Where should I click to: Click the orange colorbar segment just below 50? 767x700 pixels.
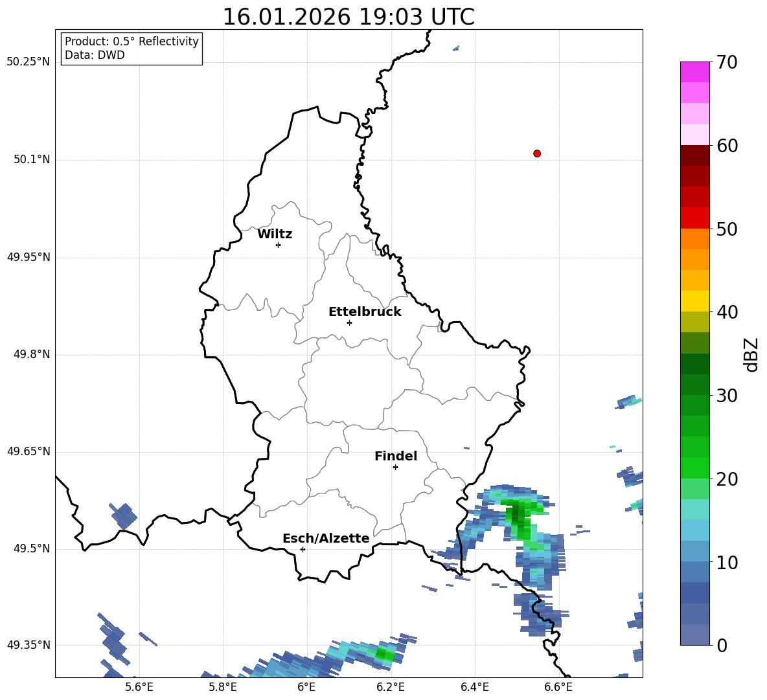[694, 238]
